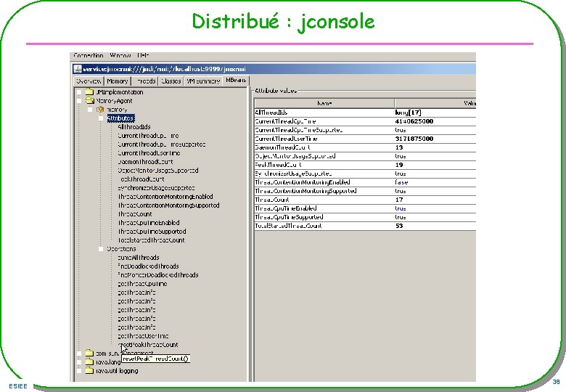This screenshot has height=392, width=566.
Task: Select the memory node label in tree
Action: [117, 110]
